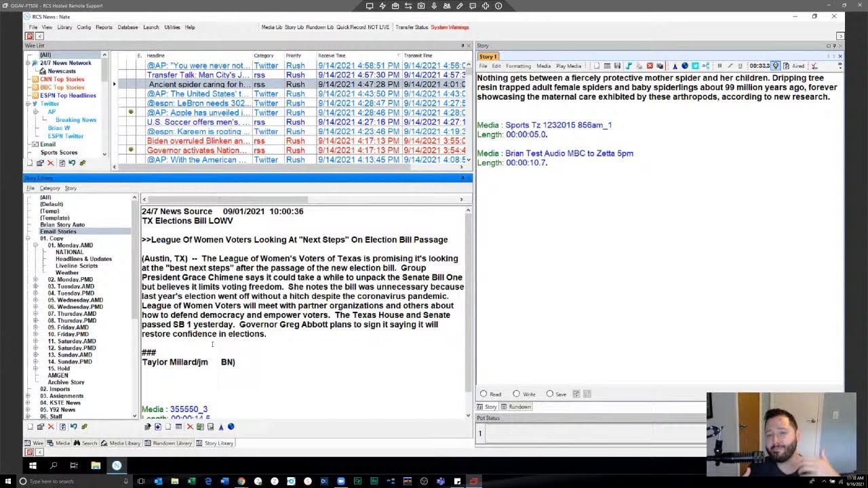Toggle Underline formatting in Story toolbar
Screen dimensions: 868x488
(x=741, y=66)
